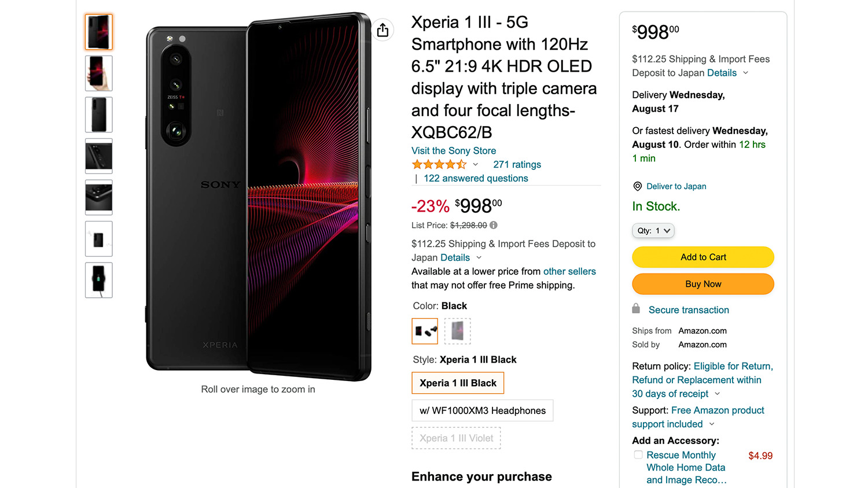The image size is (868, 488).
Task: Click the star rating icons
Action: coord(439,165)
